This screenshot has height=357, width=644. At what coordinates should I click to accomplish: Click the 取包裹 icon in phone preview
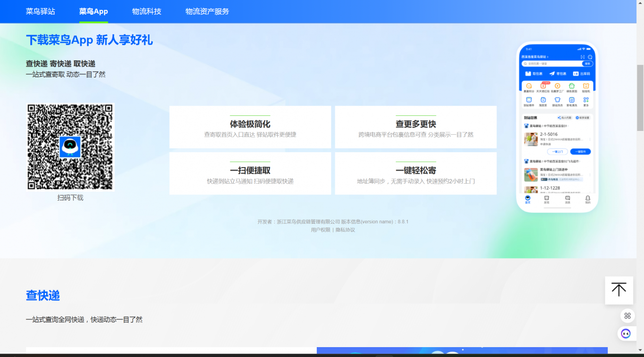(528, 74)
